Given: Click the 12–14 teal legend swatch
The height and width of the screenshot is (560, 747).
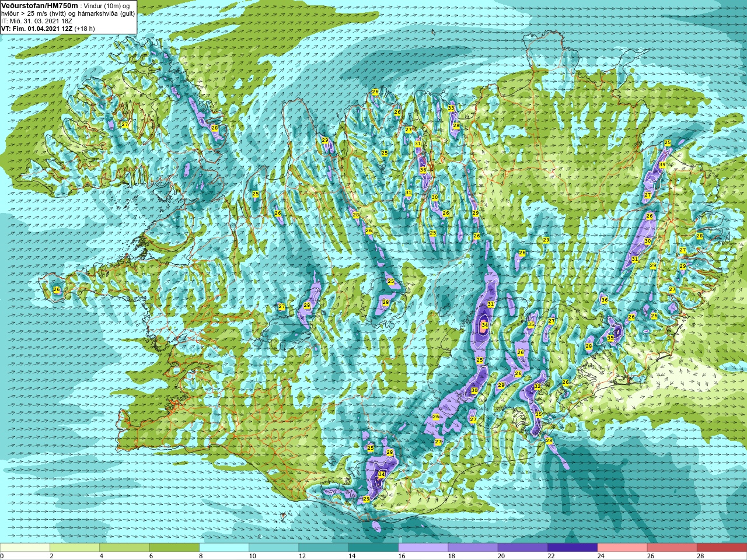Looking at the screenshot, I should pos(324,548).
